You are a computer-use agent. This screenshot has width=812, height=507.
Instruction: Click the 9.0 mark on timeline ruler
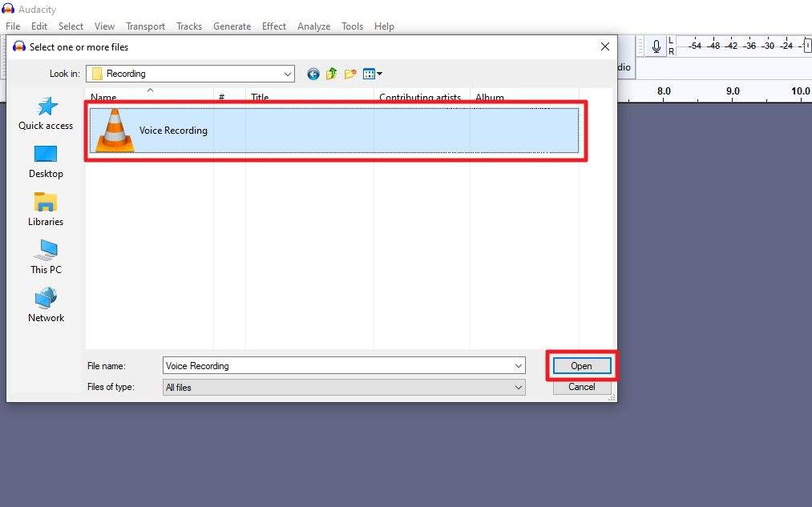(733, 91)
